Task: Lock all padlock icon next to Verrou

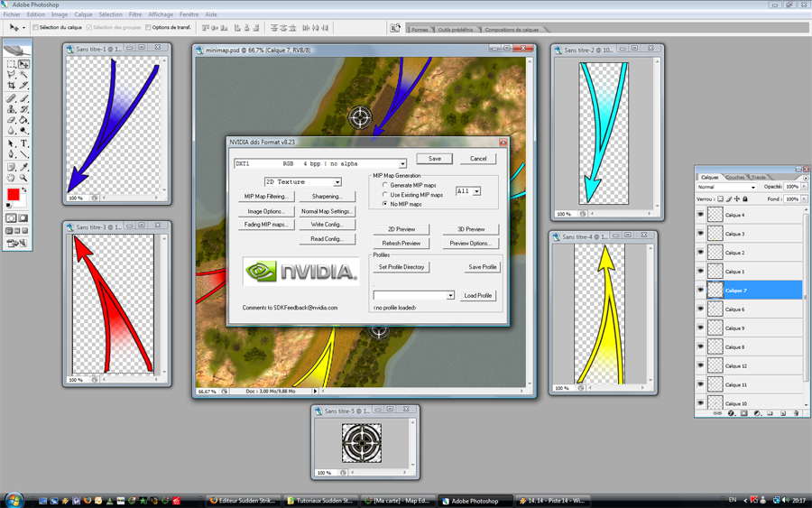Action: click(745, 199)
